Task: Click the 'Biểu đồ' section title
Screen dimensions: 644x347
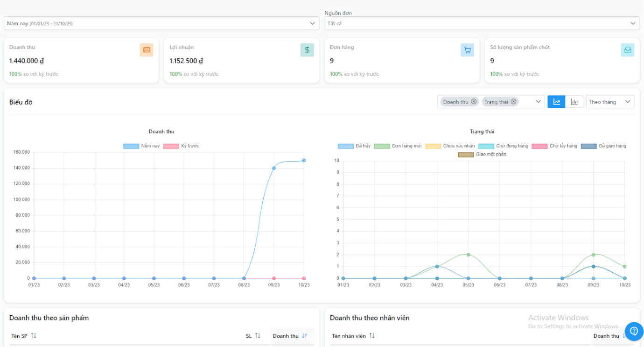Action: pyautogui.click(x=21, y=102)
